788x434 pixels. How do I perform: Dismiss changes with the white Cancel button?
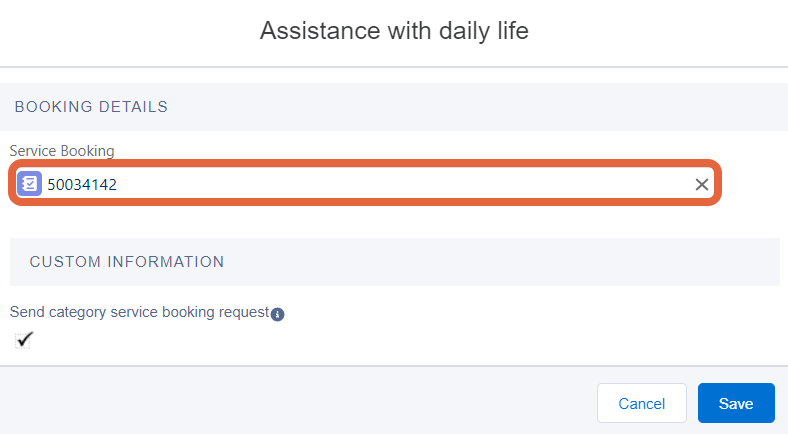pyautogui.click(x=642, y=403)
